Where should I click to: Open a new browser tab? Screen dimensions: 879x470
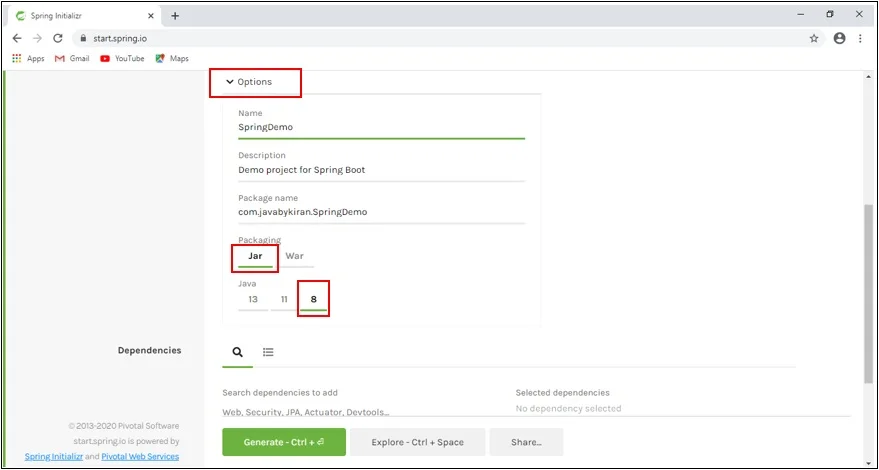tap(175, 16)
